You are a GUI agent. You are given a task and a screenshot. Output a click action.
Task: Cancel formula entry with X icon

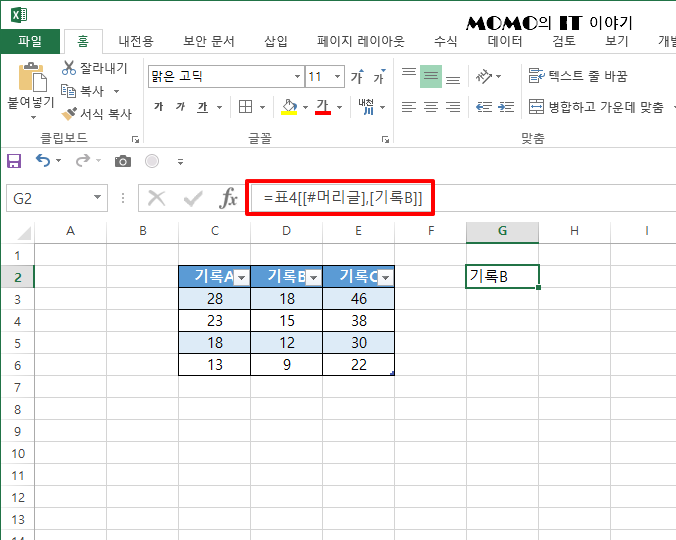pos(156,198)
